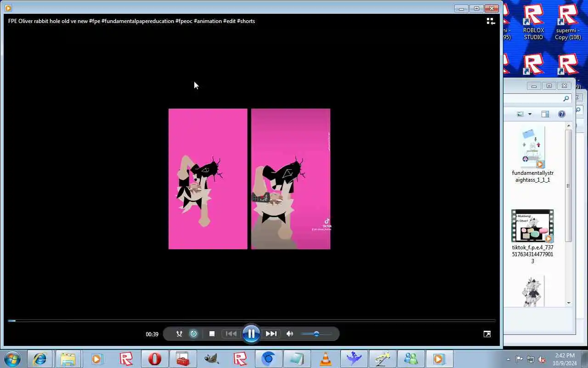588x368 pixels.
Task: Open the blue bird taskbar icon
Action: pyautogui.click(x=354, y=359)
